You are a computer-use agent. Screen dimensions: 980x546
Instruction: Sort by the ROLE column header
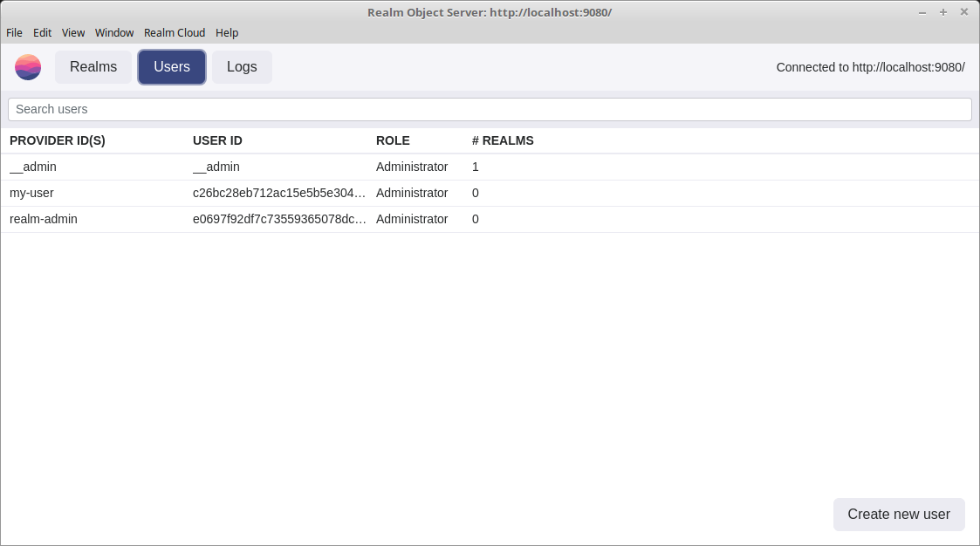pos(393,140)
